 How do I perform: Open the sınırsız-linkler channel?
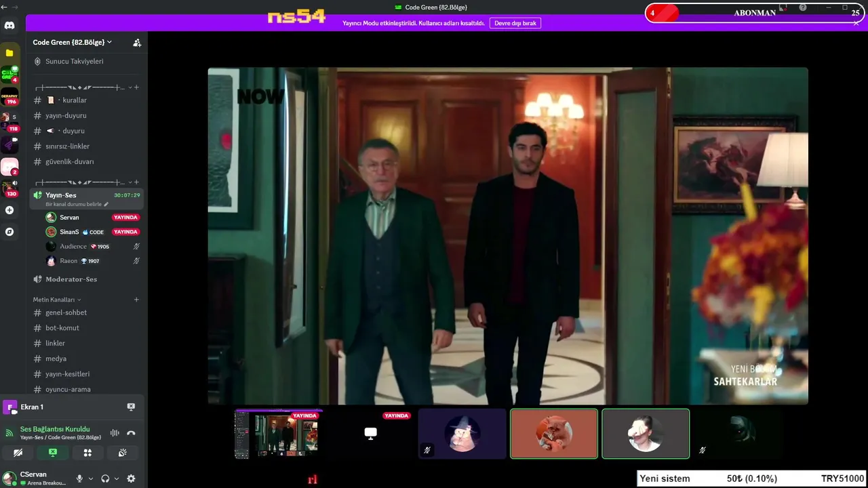87,146
